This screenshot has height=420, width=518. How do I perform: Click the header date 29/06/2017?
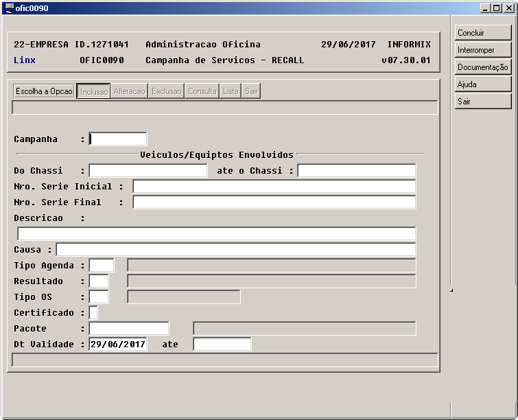[349, 45]
